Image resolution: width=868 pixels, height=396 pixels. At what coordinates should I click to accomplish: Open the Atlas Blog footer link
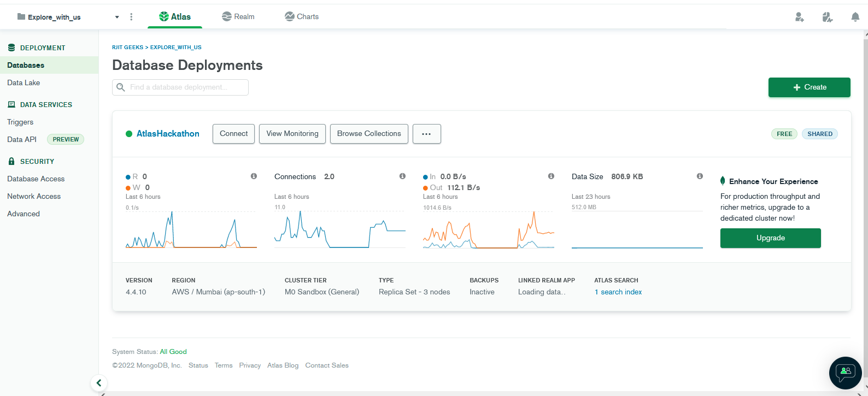(x=283, y=365)
